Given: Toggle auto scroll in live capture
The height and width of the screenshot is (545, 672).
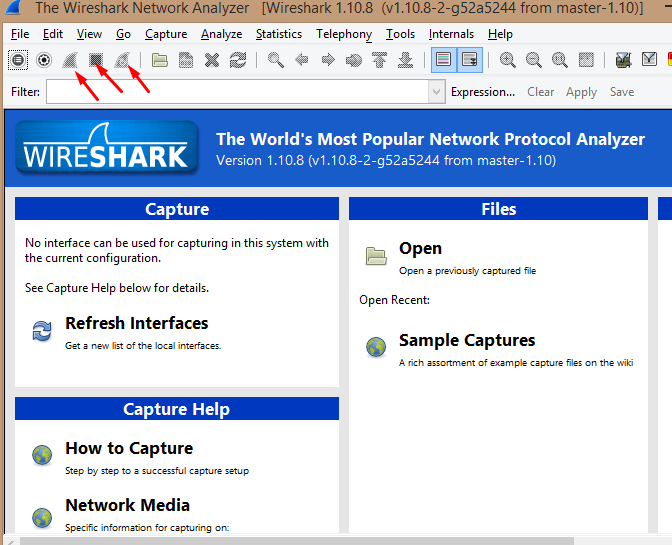Looking at the screenshot, I should 470,60.
